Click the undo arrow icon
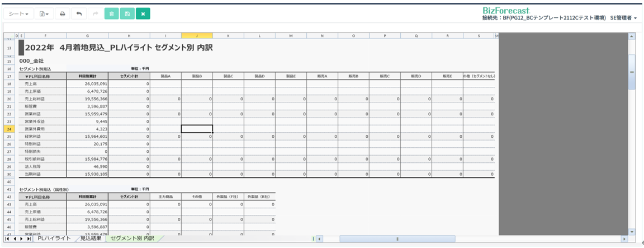Image resolution: width=644 pixels, height=248 pixels. tap(79, 13)
